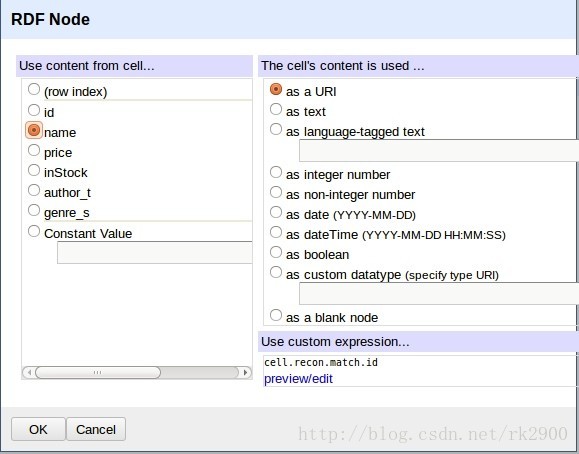Choose the Constant Value radio option
This screenshot has width=579, height=454.
[34, 231]
